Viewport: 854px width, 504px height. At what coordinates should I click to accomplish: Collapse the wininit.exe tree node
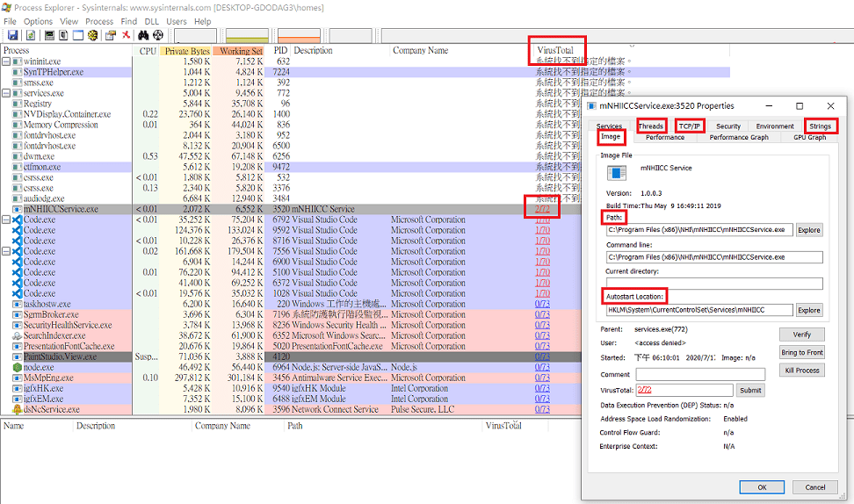6,61
